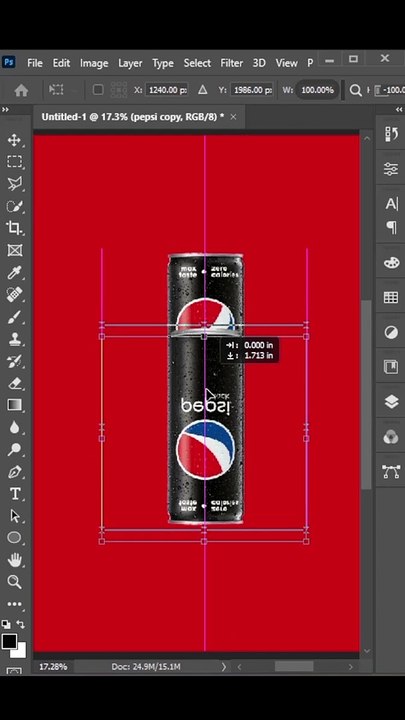This screenshot has width=405, height=720.
Task: Reset default foreground and background colors
Action: pyautogui.click(x=6, y=624)
